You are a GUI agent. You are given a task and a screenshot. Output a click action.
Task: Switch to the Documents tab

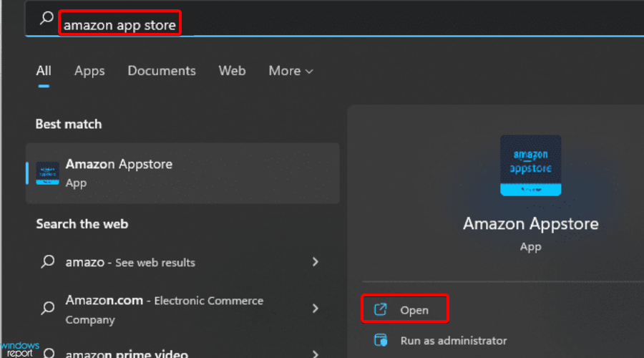coord(162,71)
